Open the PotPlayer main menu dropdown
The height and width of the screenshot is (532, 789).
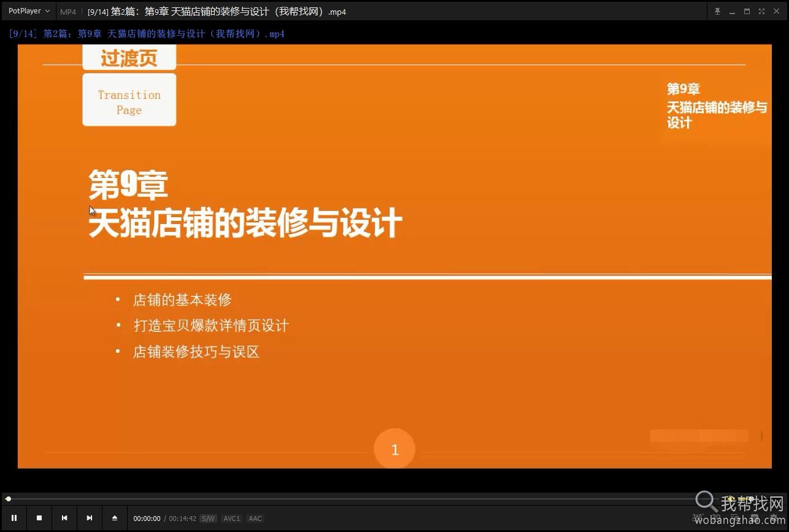click(x=29, y=11)
